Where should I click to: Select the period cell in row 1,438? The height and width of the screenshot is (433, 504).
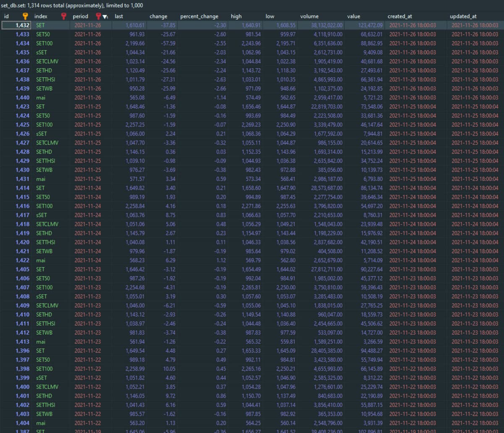[91, 79]
